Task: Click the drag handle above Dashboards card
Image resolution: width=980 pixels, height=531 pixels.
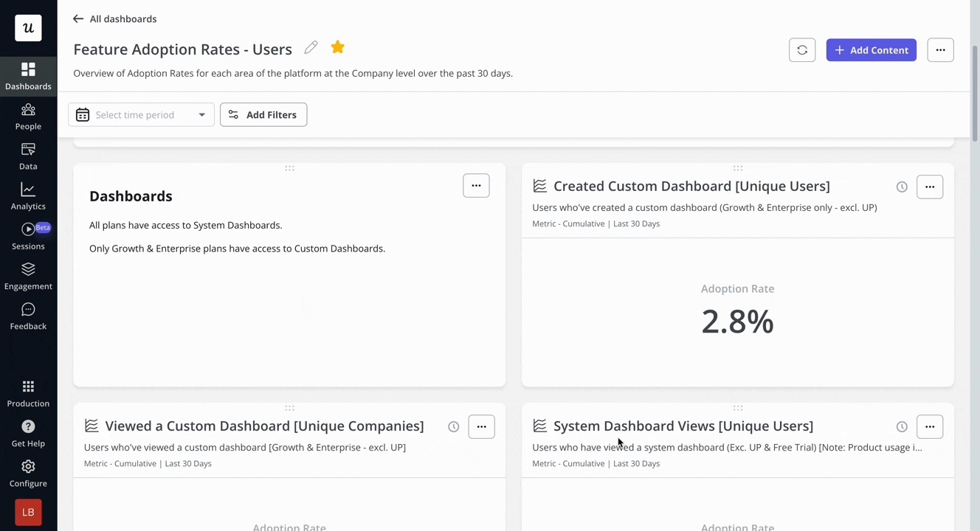Action: click(x=289, y=168)
